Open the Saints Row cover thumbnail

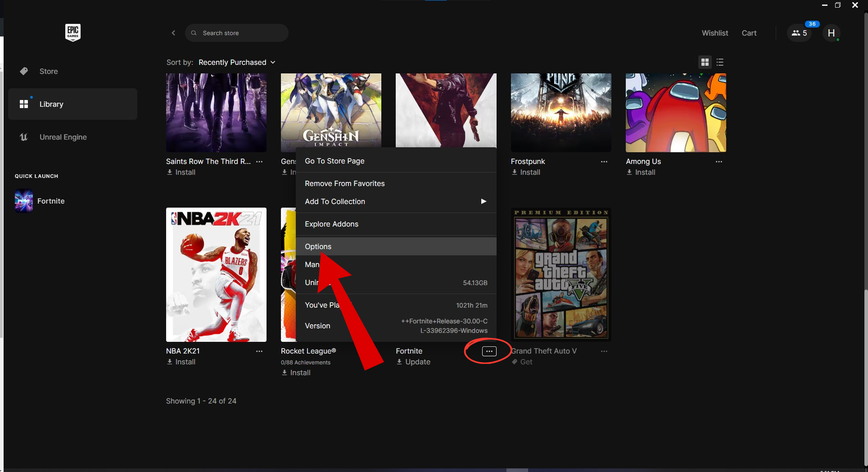(216, 113)
